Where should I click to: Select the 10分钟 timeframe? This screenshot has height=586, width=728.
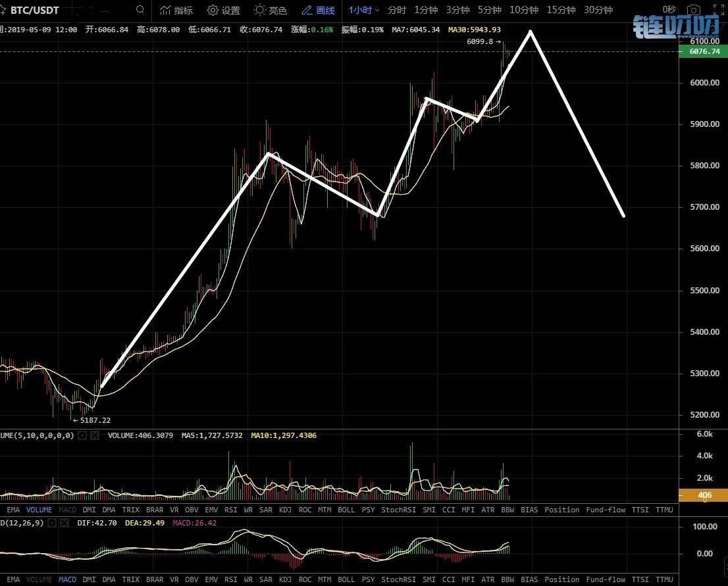[524, 10]
